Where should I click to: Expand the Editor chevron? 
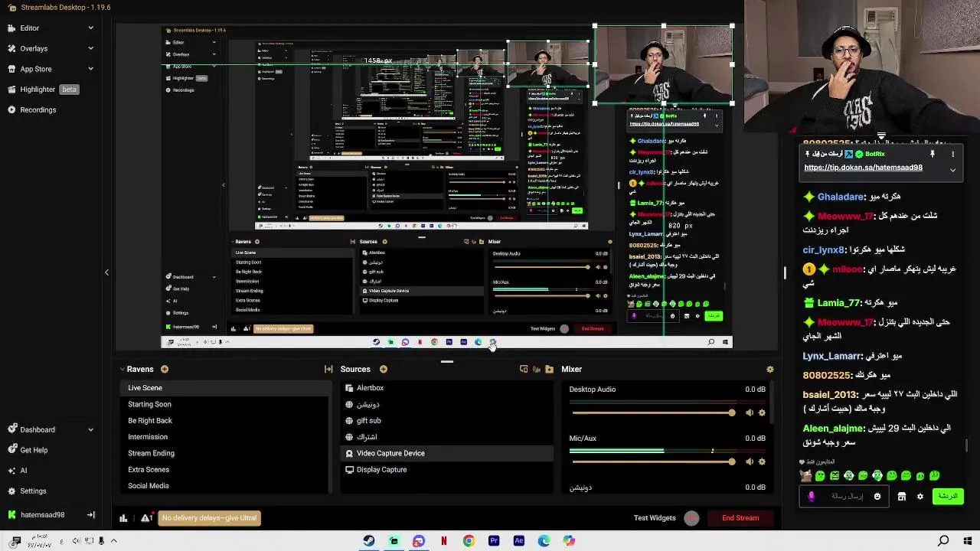click(90, 28)
